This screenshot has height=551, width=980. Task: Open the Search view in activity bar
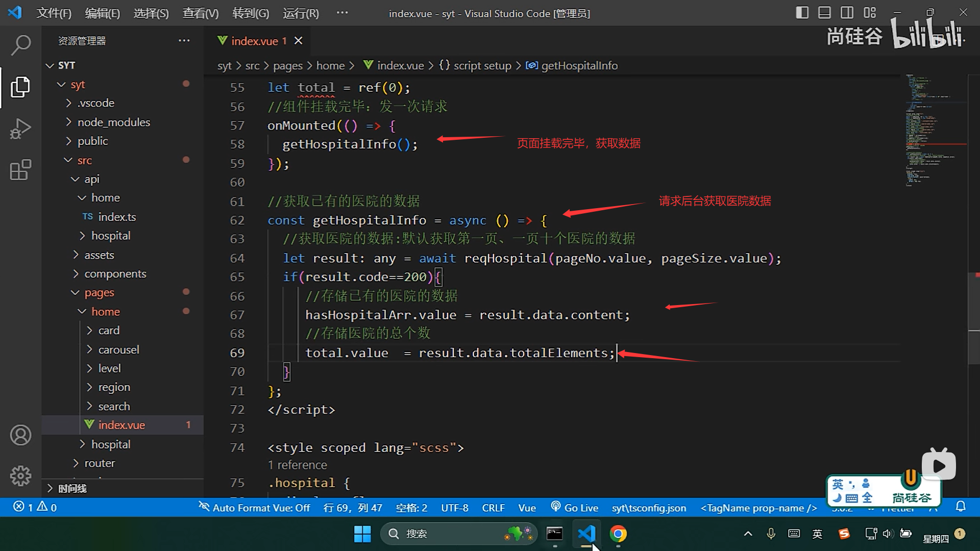pyautogui.click(x=20, y=45)
